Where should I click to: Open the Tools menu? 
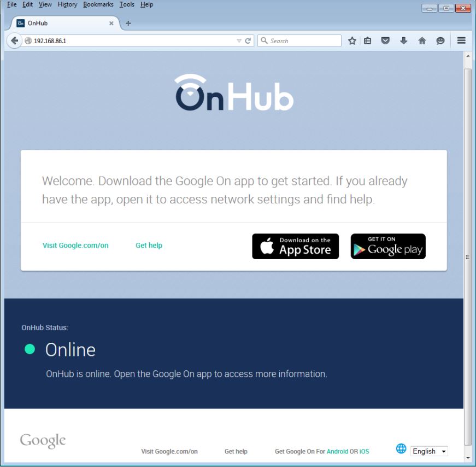click(127, 4)
